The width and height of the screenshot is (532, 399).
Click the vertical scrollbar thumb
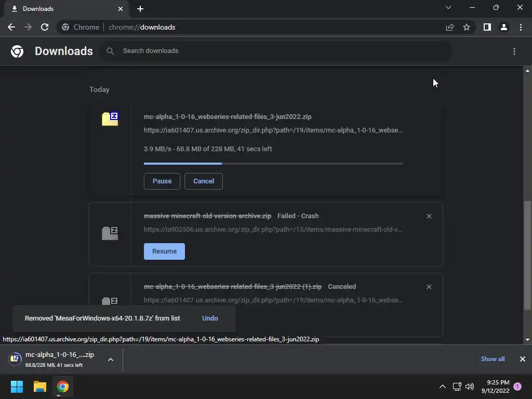527,255
